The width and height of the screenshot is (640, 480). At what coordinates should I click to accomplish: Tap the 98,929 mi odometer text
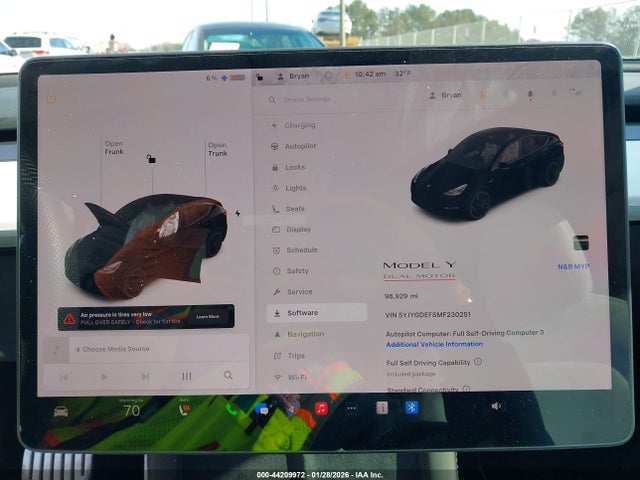(401, 296)
